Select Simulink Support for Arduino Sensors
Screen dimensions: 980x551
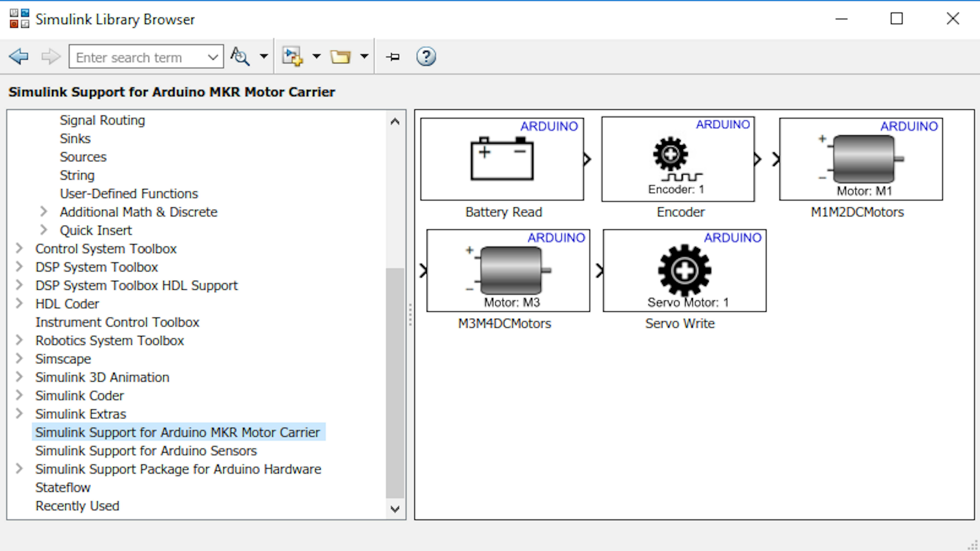click(x=146, y=451)
